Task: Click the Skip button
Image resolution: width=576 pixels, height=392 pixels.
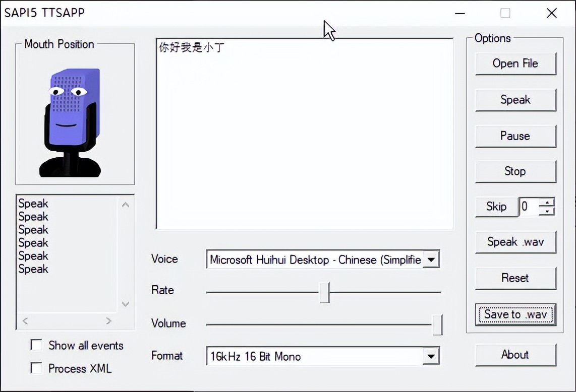Action: pyautogui.click(x=496, y=207)
